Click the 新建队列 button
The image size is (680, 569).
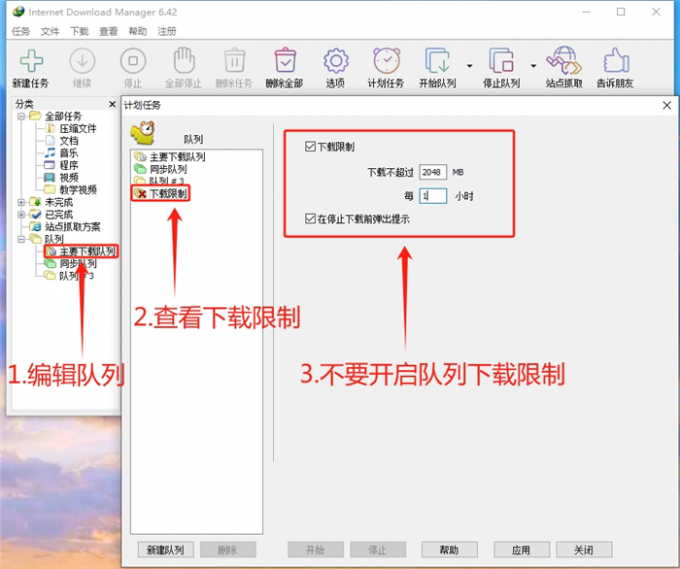pyautogui.click(x=166, y=550)
